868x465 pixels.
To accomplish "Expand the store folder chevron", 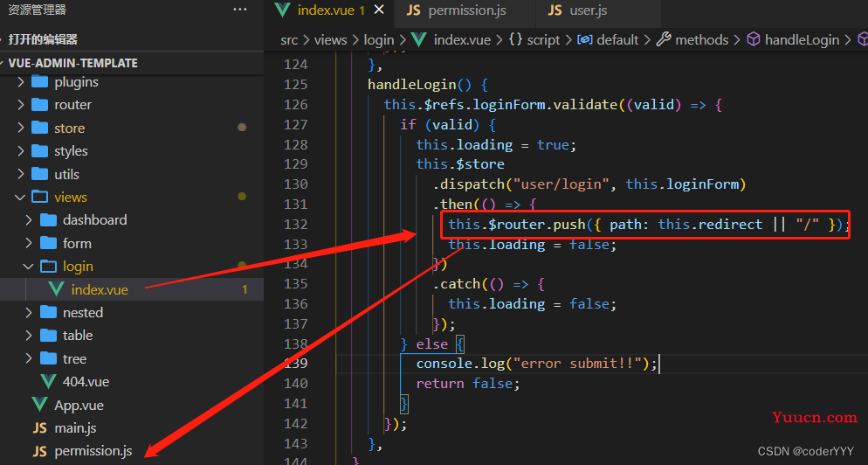I will (20, 128).
